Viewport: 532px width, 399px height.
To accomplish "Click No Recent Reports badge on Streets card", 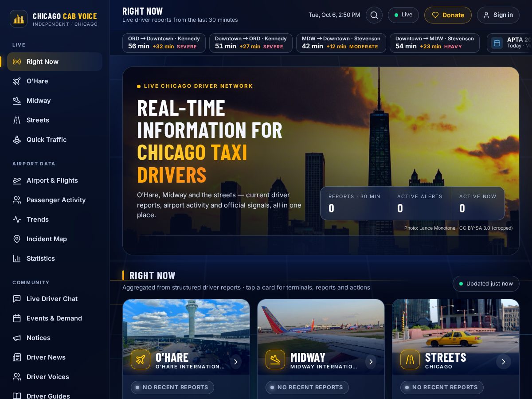I will (442, 387).
